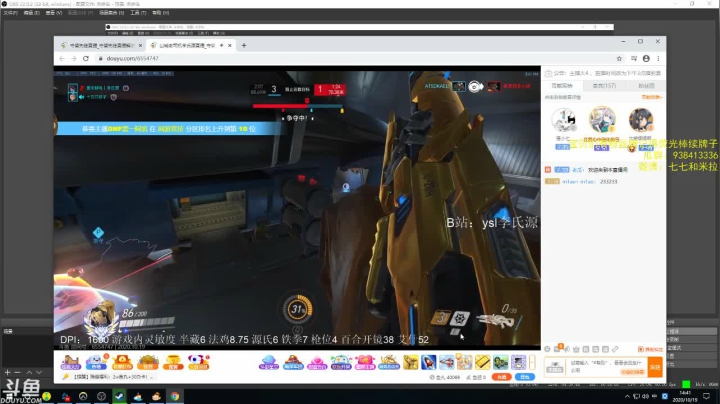
Task: Click the orange recharge button below gifts
Action: [x=501, y=377]
